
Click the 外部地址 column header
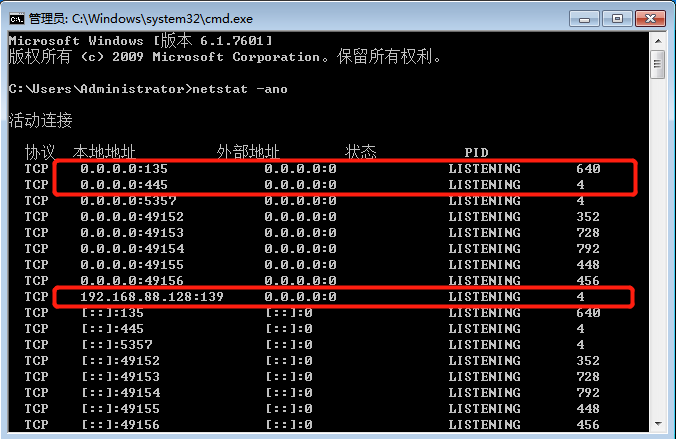[248, 152]
